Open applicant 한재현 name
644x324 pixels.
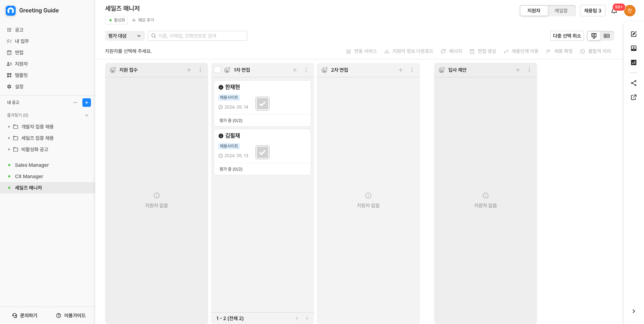tap(233, 87)
